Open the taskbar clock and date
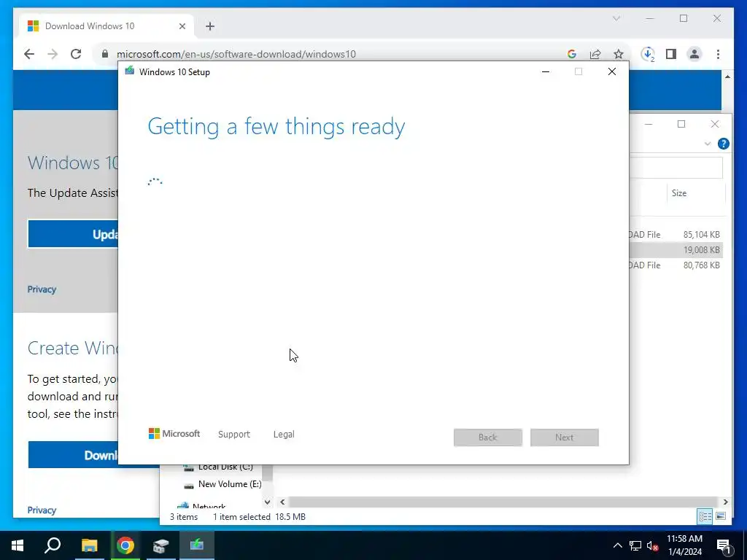747x560 pixels. (684, 545)
